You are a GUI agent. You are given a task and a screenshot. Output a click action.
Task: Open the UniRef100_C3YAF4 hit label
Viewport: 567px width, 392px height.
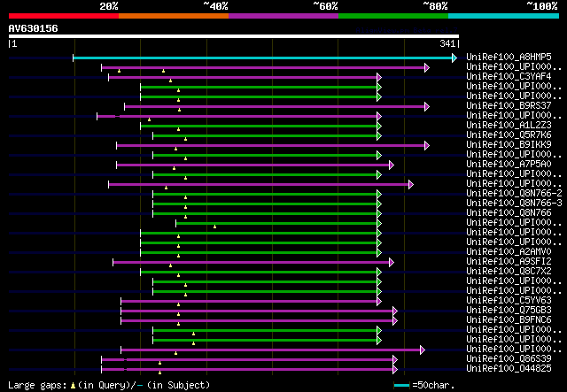coord(509,77)
